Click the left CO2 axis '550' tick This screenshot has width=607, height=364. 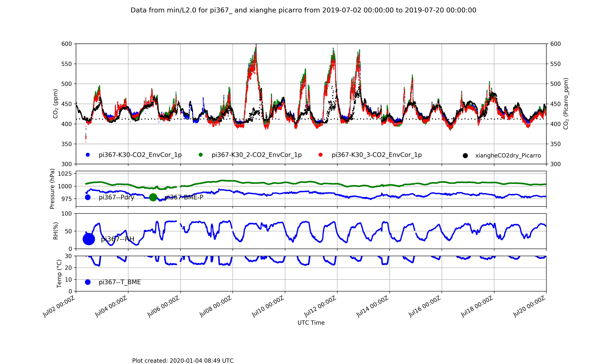pyautogui.click(x=67, y=64)
